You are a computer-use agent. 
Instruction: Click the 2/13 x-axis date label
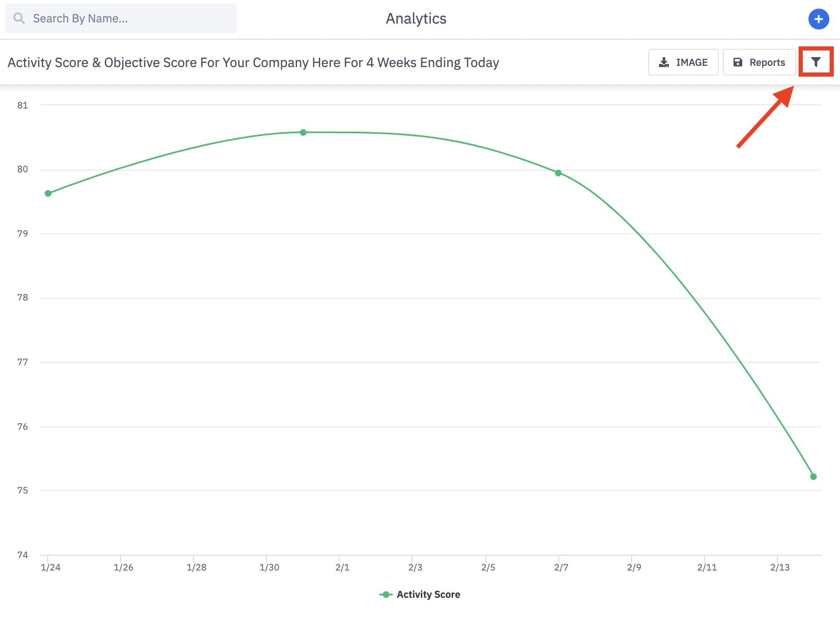click(780, 567)
